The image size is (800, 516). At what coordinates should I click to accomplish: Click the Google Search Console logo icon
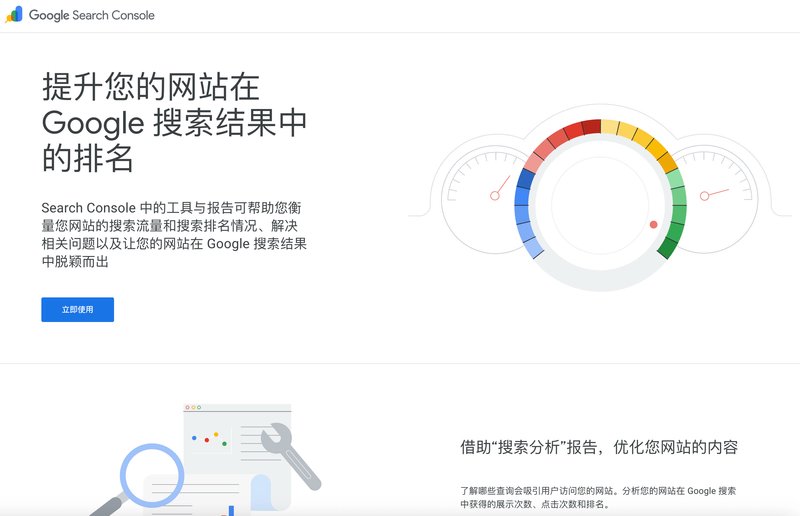pos(14,15)
